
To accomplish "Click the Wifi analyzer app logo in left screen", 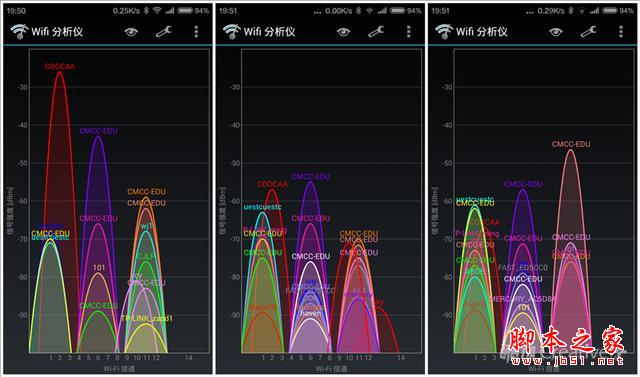I will [x=19, y=31].
